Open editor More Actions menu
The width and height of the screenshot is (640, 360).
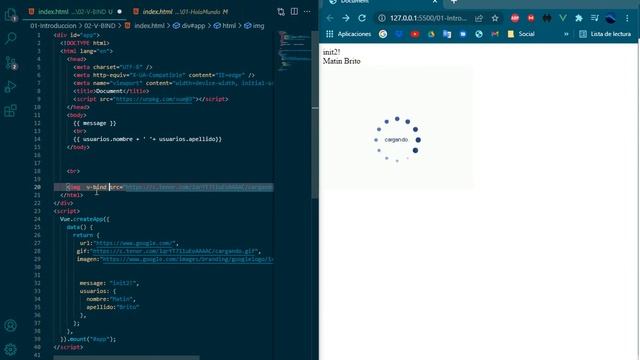pyautogui.click(x=307, y=11)
